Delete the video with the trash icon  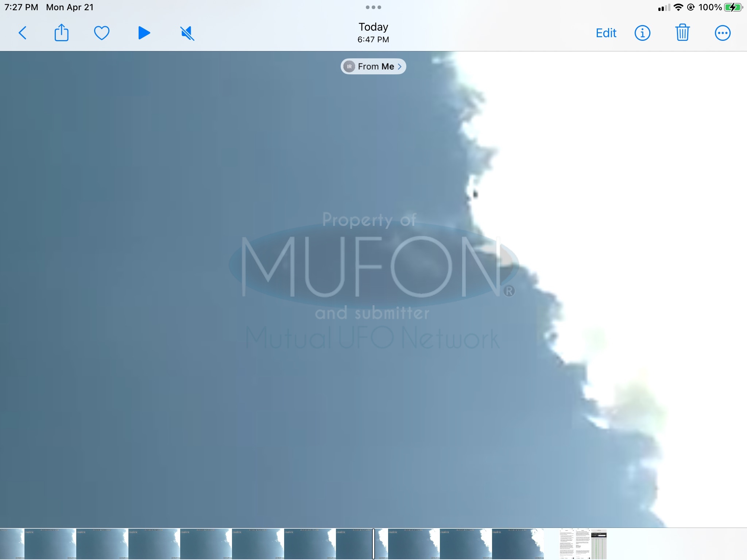tap(682, 33)
